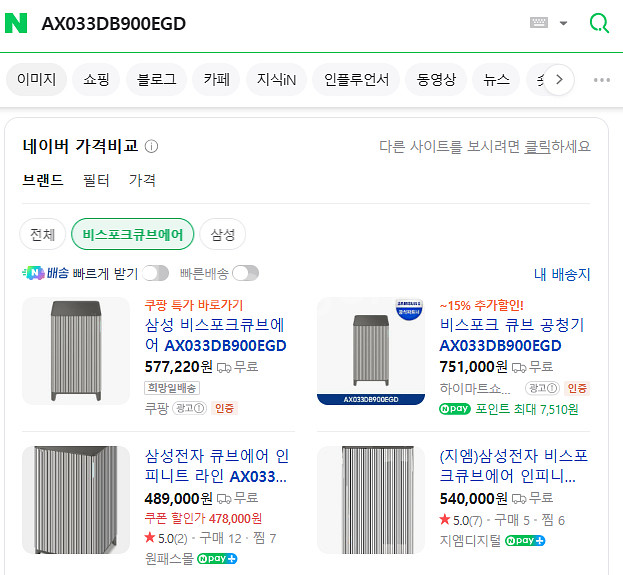Click the green search magnifier icon

(599, 23)
